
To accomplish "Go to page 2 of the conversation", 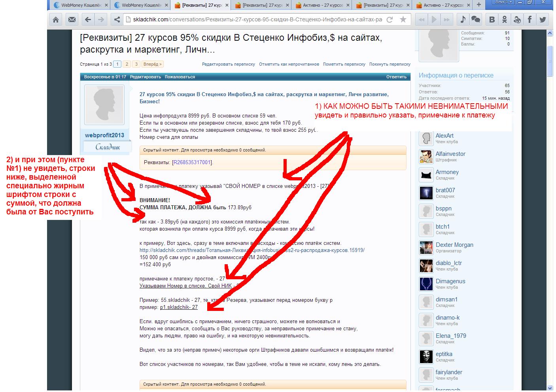I will click(127, 64).
